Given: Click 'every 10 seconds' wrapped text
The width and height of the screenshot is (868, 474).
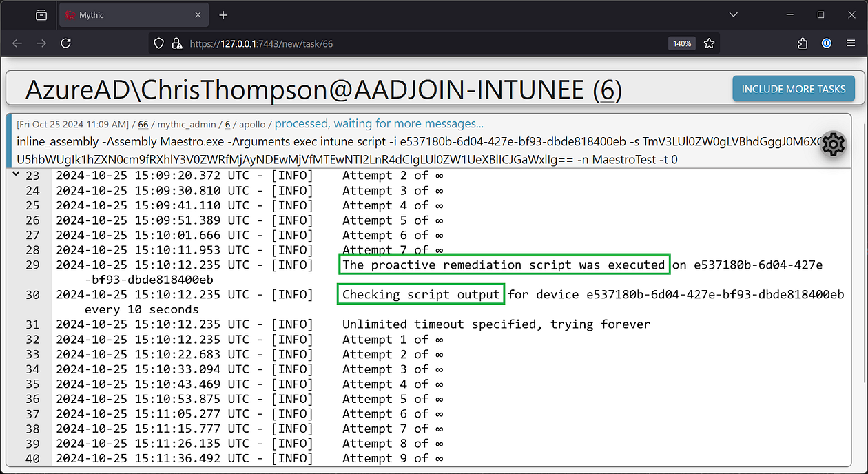Looking at the screenshot, I should coord(141,309).
